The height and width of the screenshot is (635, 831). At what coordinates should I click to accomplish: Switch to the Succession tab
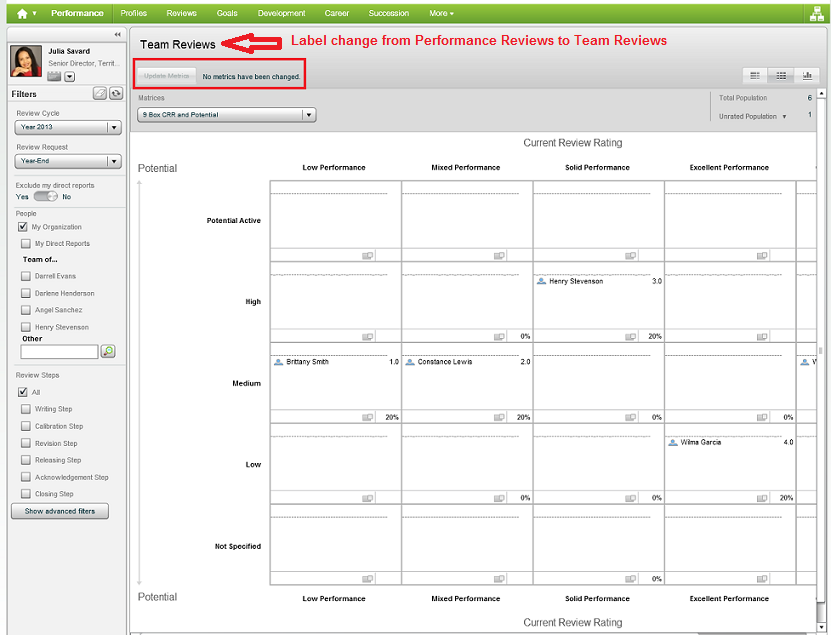(388, 13)
